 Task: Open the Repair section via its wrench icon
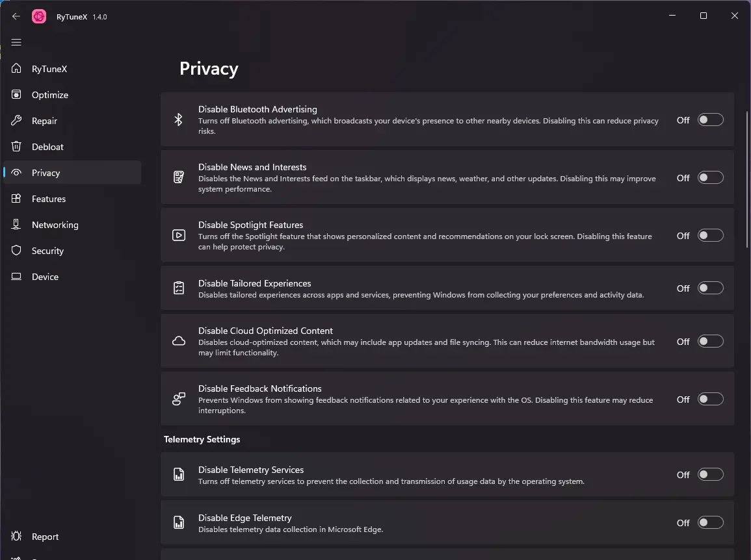coord(16,120)
